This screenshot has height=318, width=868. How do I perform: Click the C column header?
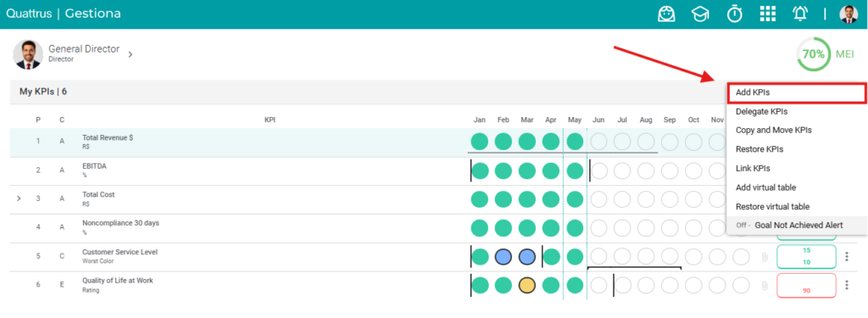(62, 120)
